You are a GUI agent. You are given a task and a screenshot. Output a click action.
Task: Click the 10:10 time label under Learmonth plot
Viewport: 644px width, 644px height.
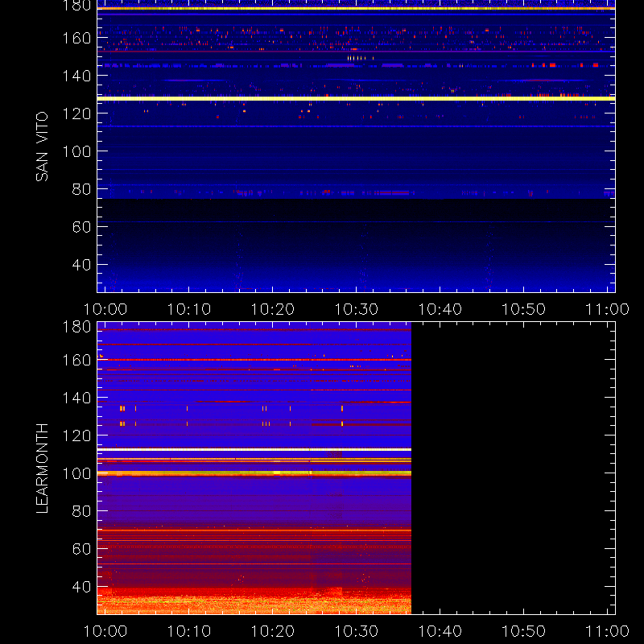pos(189,631)
